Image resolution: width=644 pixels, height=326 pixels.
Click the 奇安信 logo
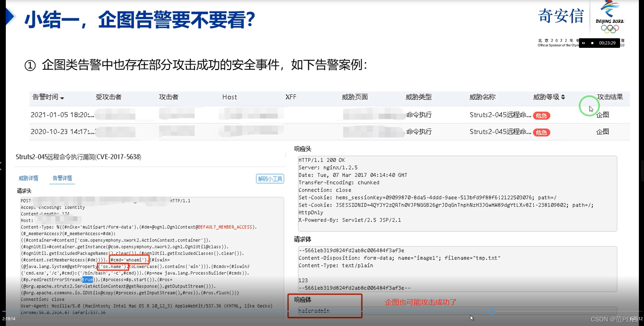coord(561,16)
